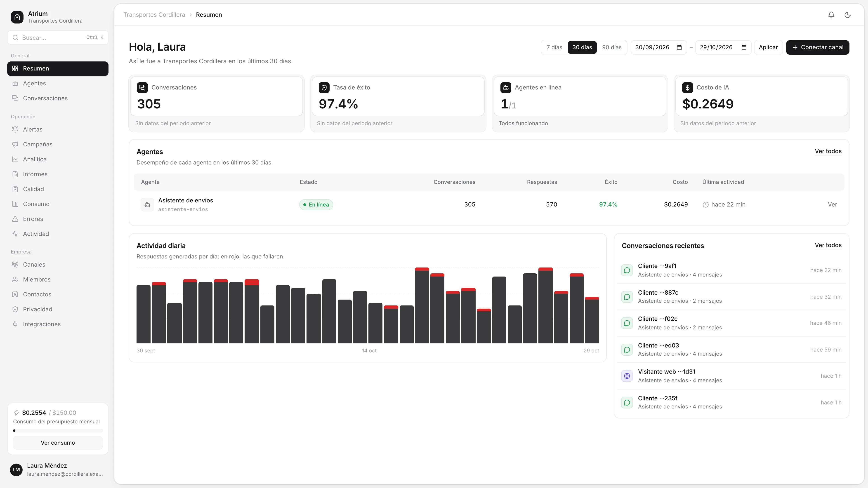The width and height of the screenshot is (868, 488).
Task: Click the start date field 30/09/2026
Action: click(x=658, y=47)
